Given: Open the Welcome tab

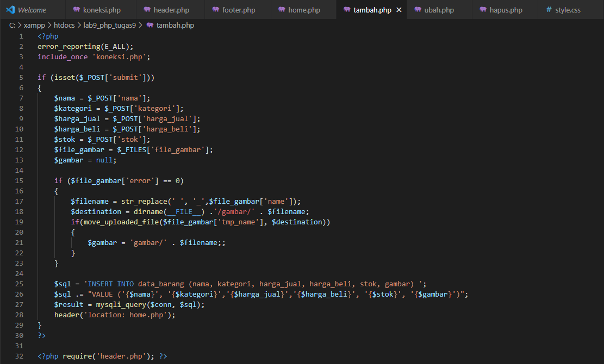Looking at the screenshot, I should [31, 9].
